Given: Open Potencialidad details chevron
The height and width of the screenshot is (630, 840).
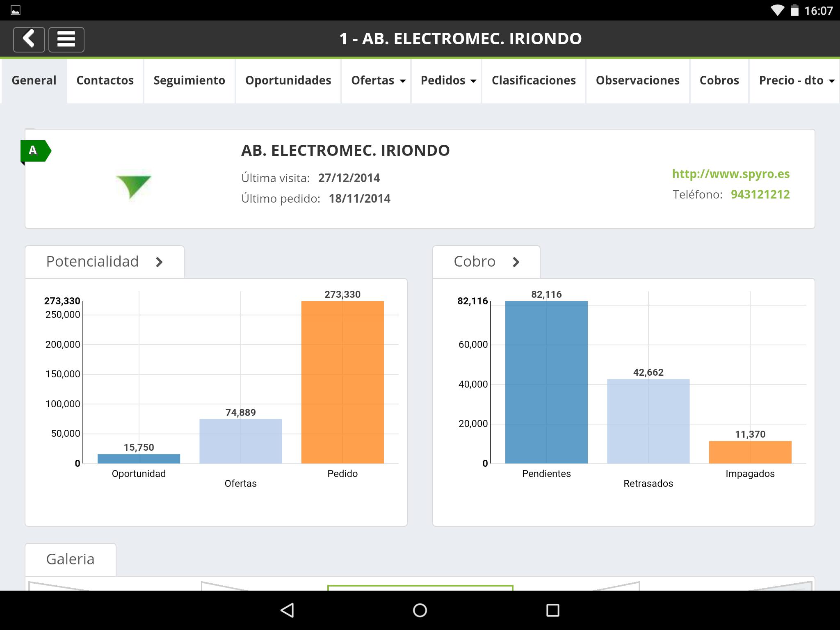Looking at the screenshot, I should (x=160, y=262).
